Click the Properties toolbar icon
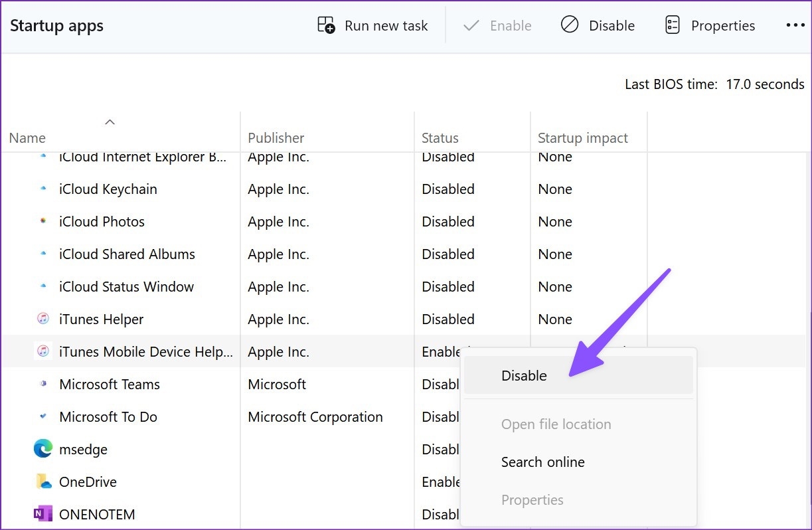812x530 pixels. coord(672,25)
